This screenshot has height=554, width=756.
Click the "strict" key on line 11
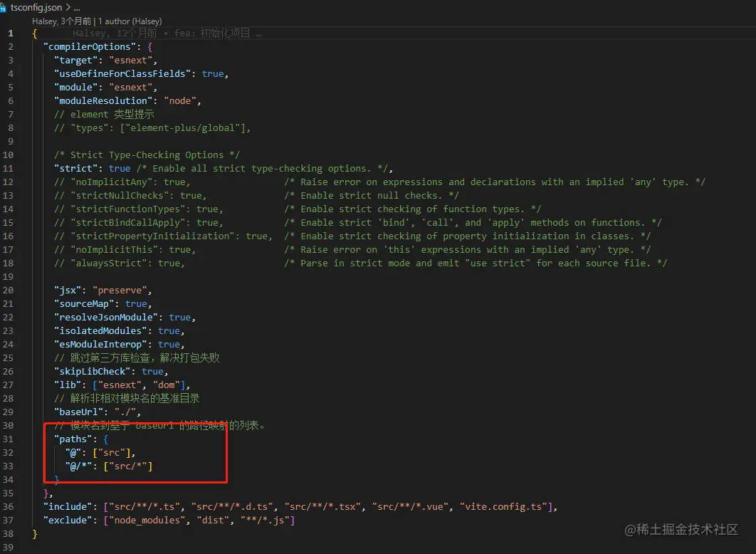(x=75, y=168)
